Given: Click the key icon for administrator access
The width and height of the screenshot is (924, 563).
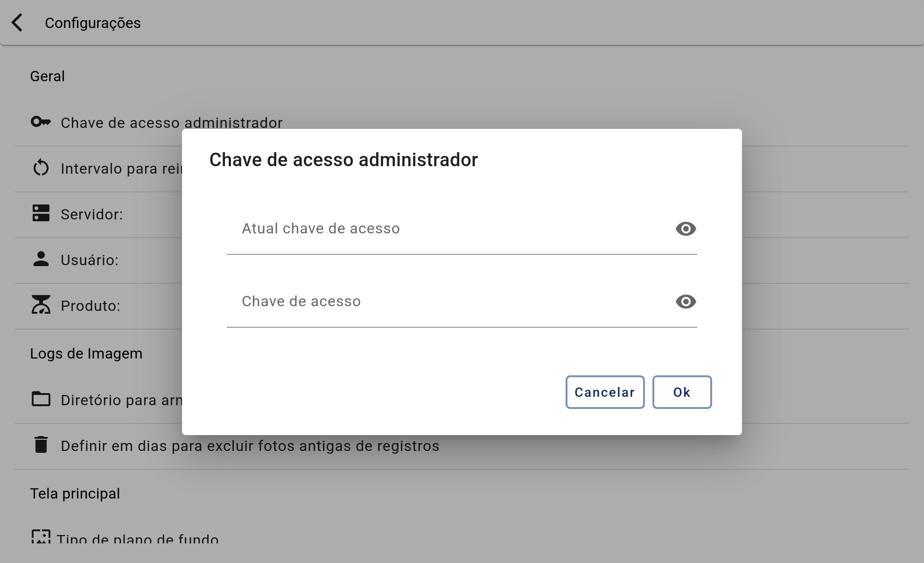Looking at the screenshot, I should pyautogui.click(x=41, y=122).
